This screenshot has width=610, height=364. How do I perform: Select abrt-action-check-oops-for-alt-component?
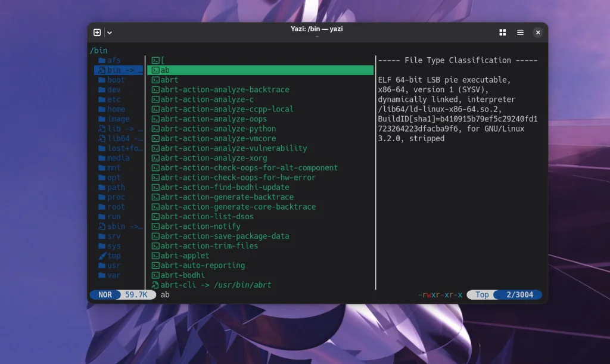click(249, 167)
